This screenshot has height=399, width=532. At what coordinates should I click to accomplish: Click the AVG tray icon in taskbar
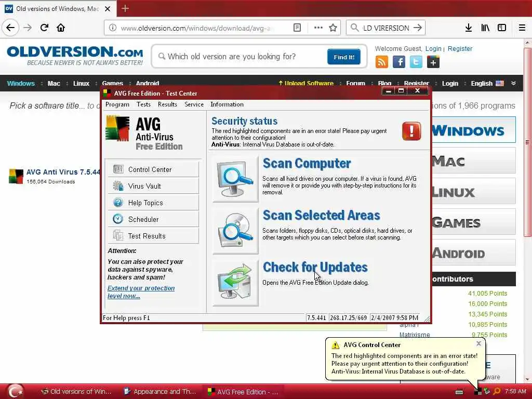478,391
